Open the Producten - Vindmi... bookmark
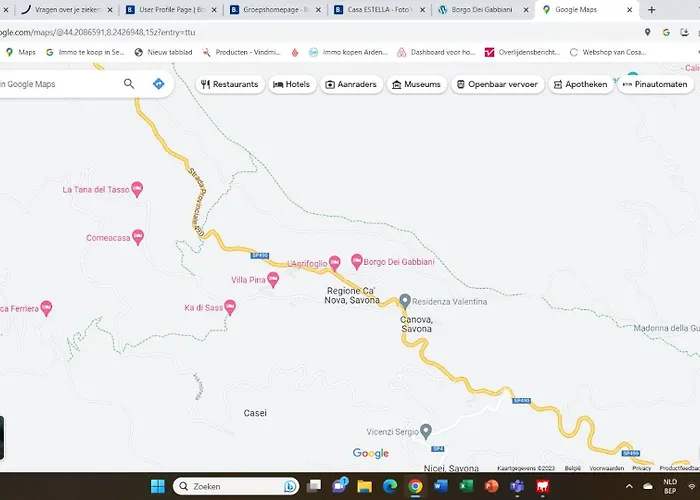 (242, 52)
